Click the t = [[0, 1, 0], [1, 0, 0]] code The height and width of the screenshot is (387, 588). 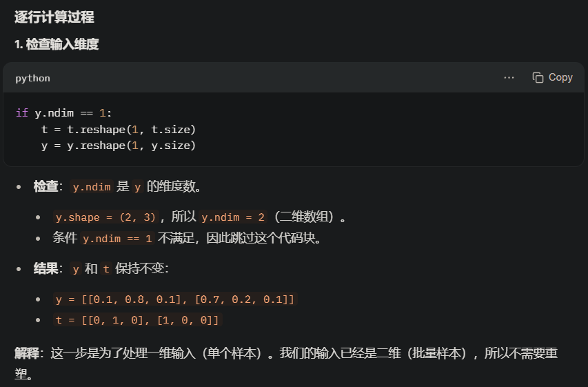[x=137, y=320]
